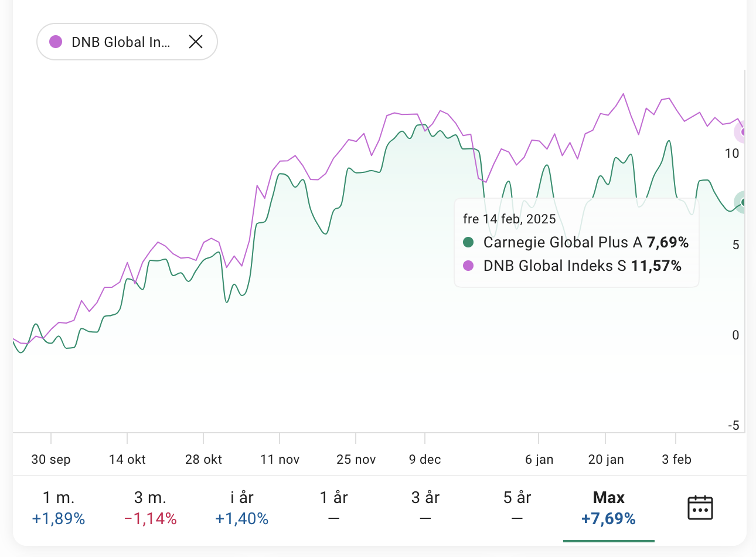
Task: Click the 30 sep axis label
Action: [51, 460]
